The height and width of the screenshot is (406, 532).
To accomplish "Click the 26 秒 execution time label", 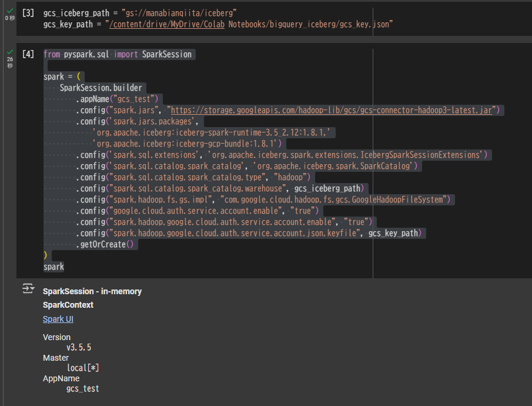I will tap(10, 62).
